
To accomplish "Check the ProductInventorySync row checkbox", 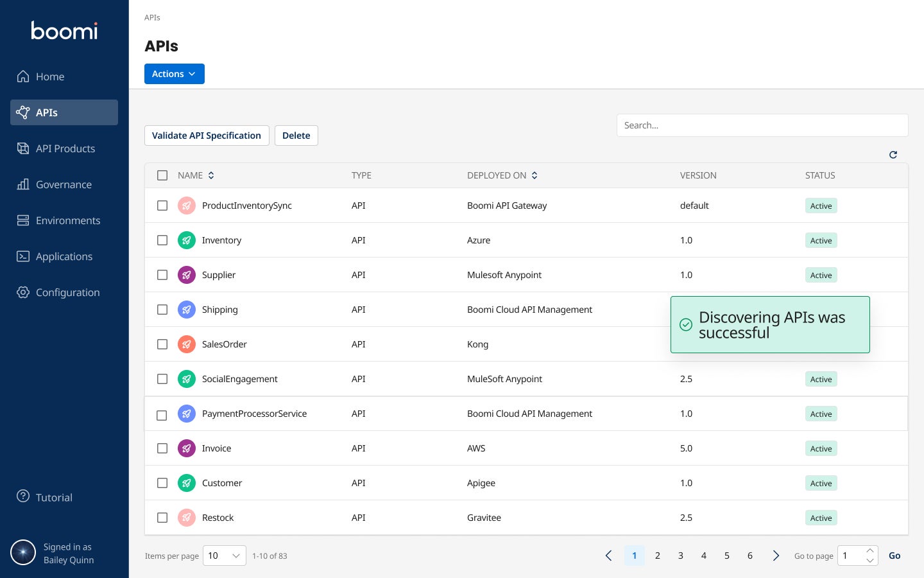I will pos(162,206).
